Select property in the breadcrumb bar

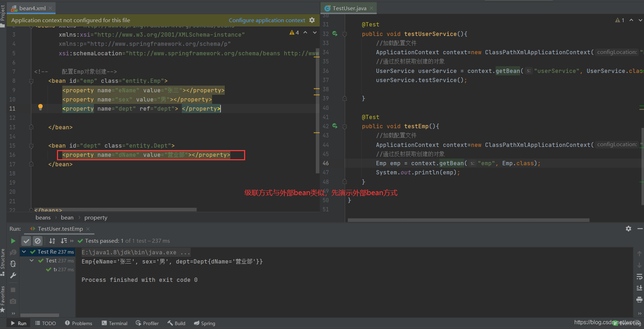pos(96,218)
